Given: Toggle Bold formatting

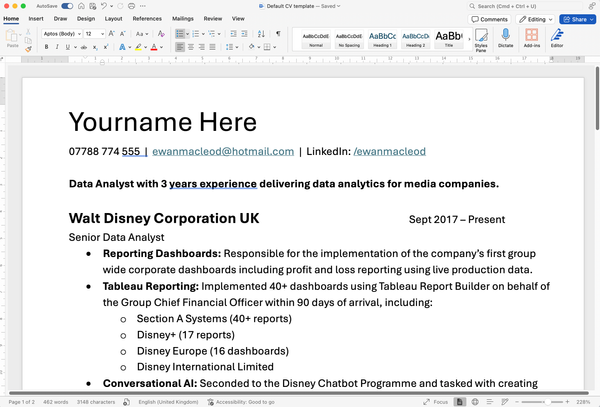Looking at the screenshot, I should tap(46, 47).
